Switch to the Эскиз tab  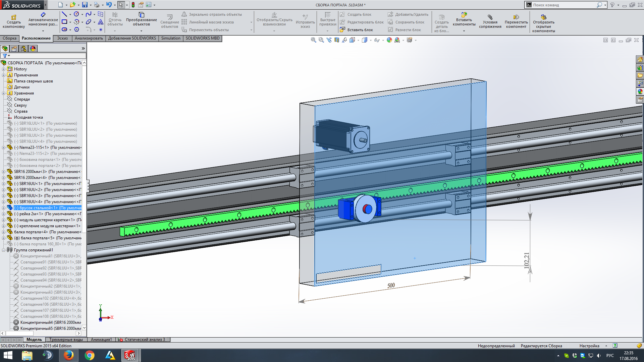pyautogui.click(x=62, y=38)
